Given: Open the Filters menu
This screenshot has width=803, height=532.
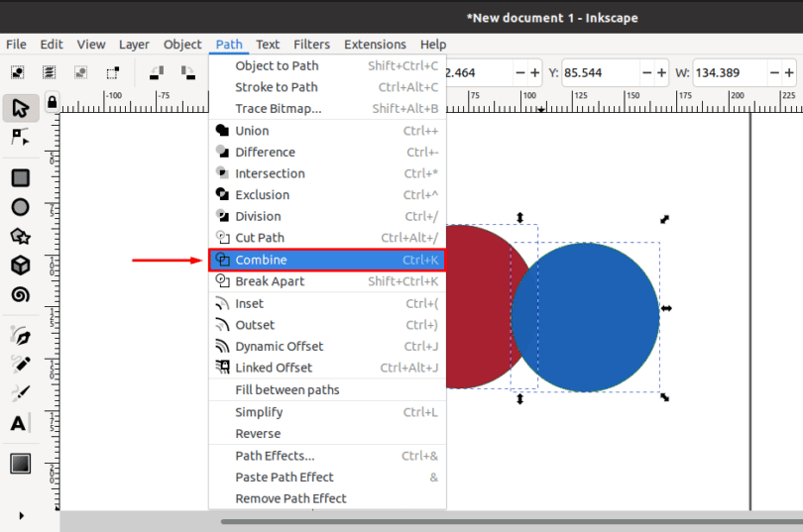Looking at the screenshot, I should (312, 45).
